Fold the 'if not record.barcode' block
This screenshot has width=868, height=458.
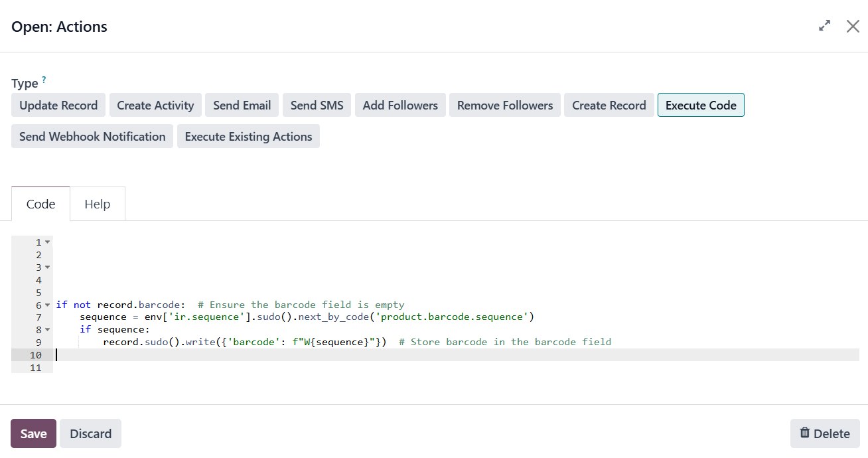click(48, 305)
